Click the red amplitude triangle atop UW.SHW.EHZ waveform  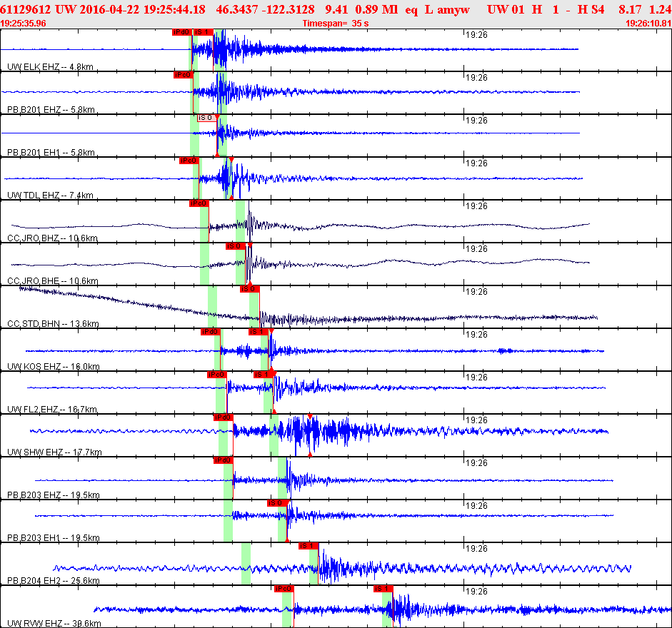[x=310, y=416]
